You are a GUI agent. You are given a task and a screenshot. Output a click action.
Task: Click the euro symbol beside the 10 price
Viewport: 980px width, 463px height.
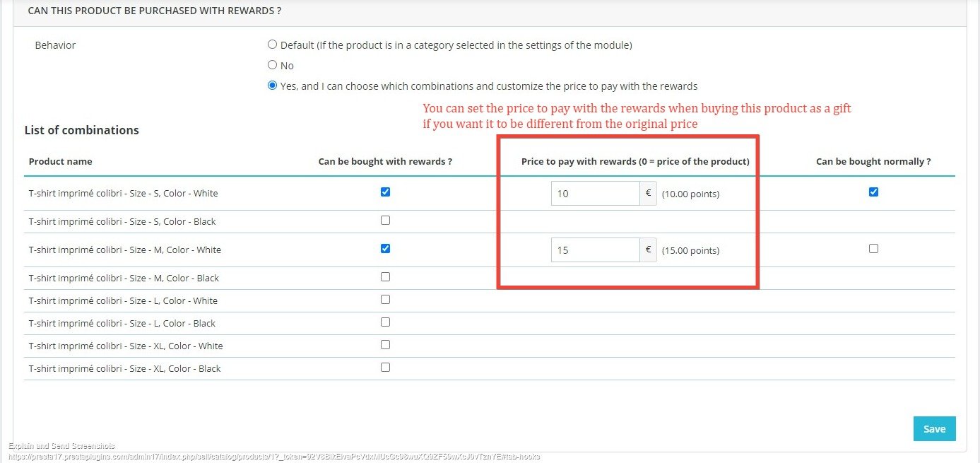click(x=648, y=193)
